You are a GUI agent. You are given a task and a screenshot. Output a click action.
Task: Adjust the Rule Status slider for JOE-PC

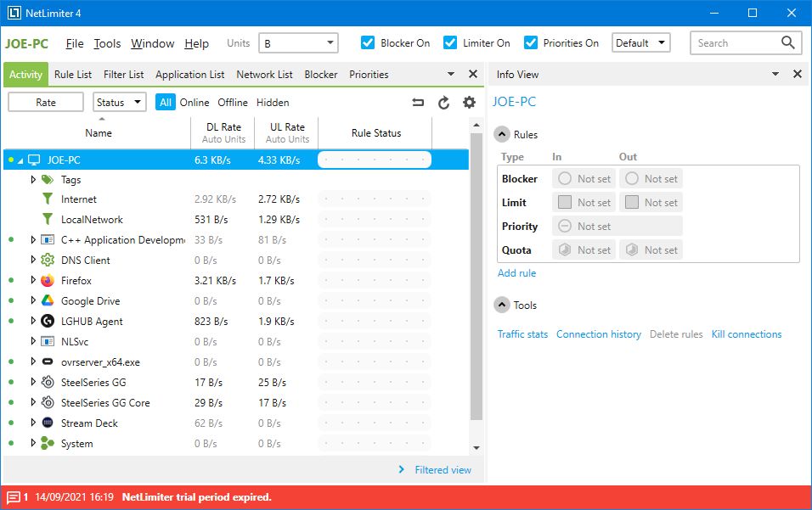372,159
